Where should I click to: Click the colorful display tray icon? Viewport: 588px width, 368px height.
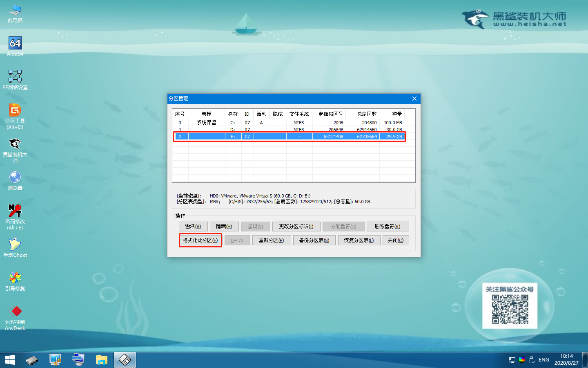[x=522, y=360]
